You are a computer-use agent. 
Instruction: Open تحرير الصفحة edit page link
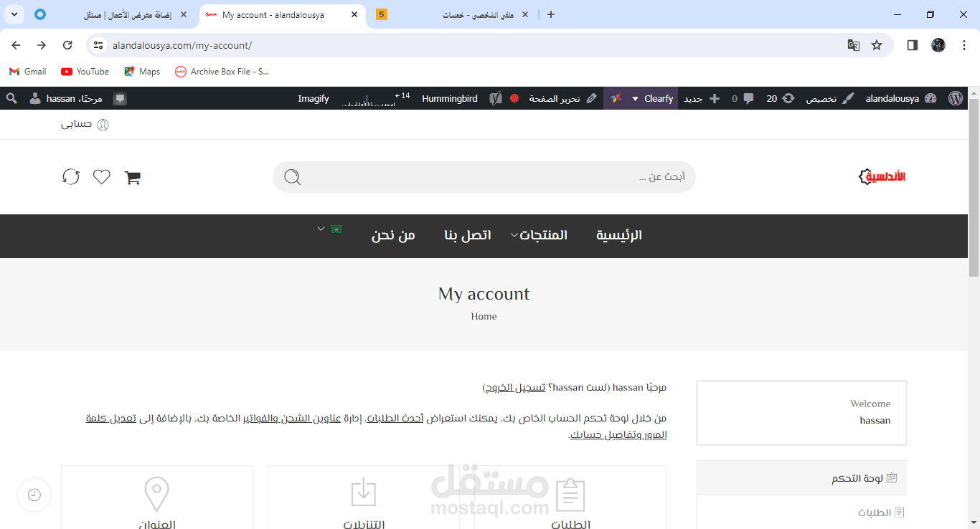point(563,98)
